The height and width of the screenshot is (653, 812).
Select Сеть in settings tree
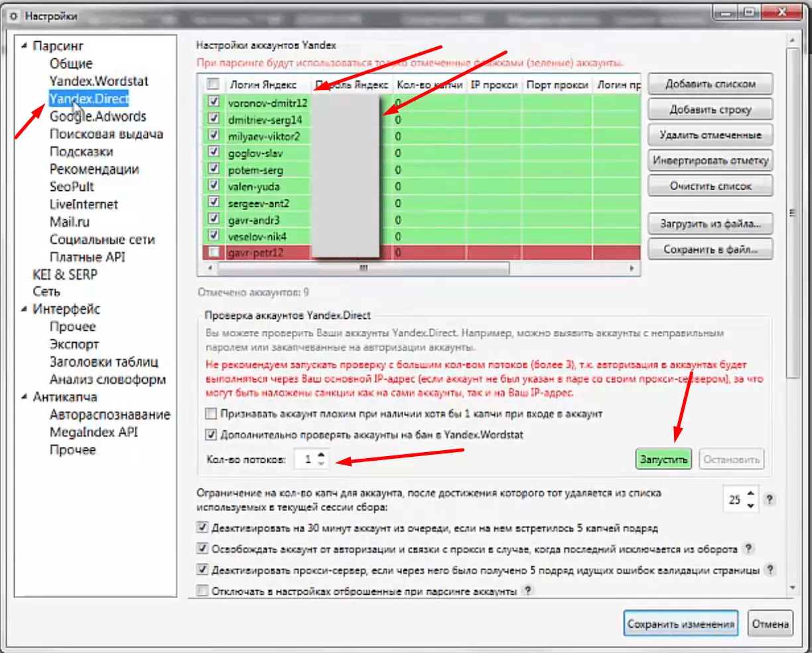point(46,292)
